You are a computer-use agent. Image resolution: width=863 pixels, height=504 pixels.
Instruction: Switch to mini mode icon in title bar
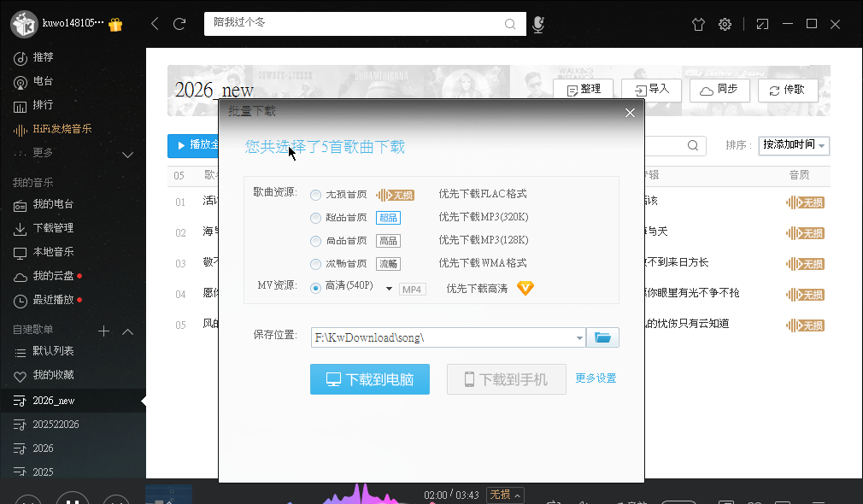[762, 24]
